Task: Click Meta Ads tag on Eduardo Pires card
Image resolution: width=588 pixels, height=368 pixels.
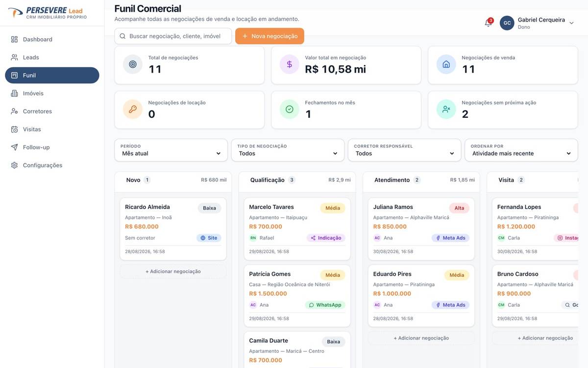Action: [450, 305]
